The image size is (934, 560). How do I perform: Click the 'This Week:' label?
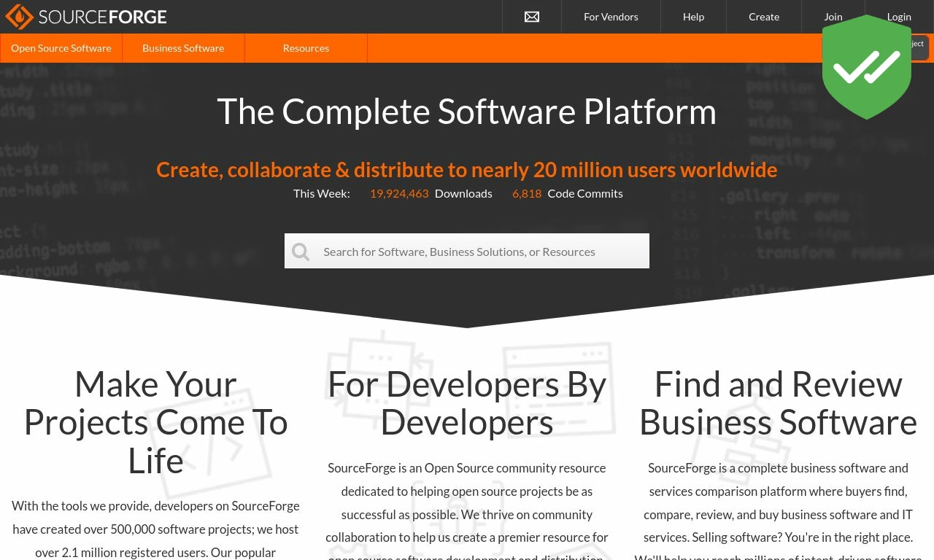point(322,193)
